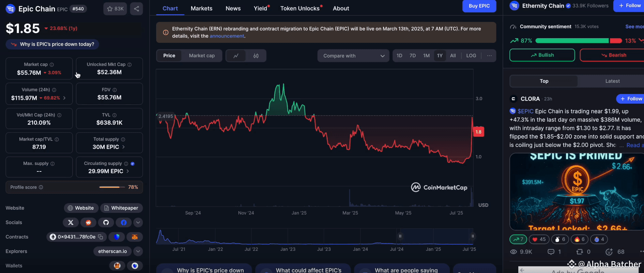The image size is (644, 273).
Task: Open the Reddit social link
Action: [88, 223]
